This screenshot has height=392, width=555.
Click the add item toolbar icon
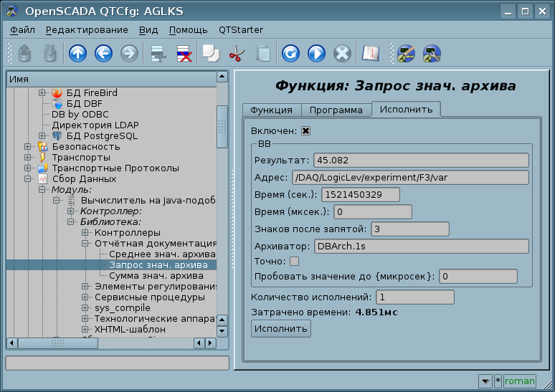click(x=158, y=54)
